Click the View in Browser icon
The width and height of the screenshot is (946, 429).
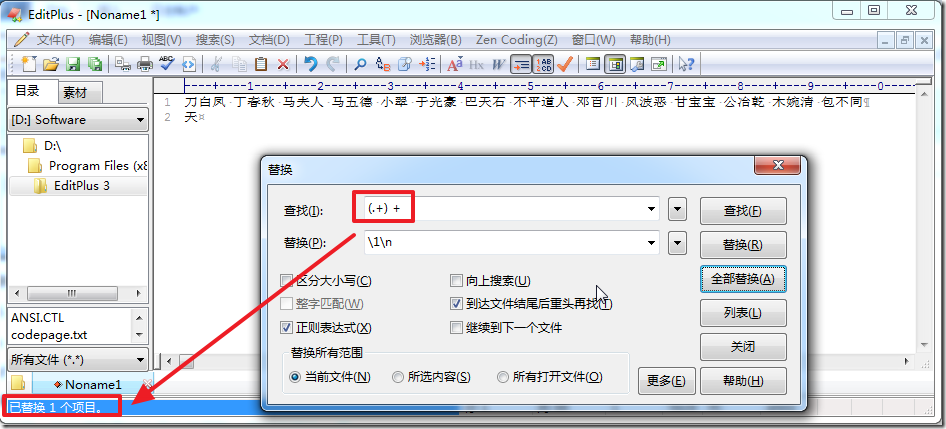(x=189, y=64)
